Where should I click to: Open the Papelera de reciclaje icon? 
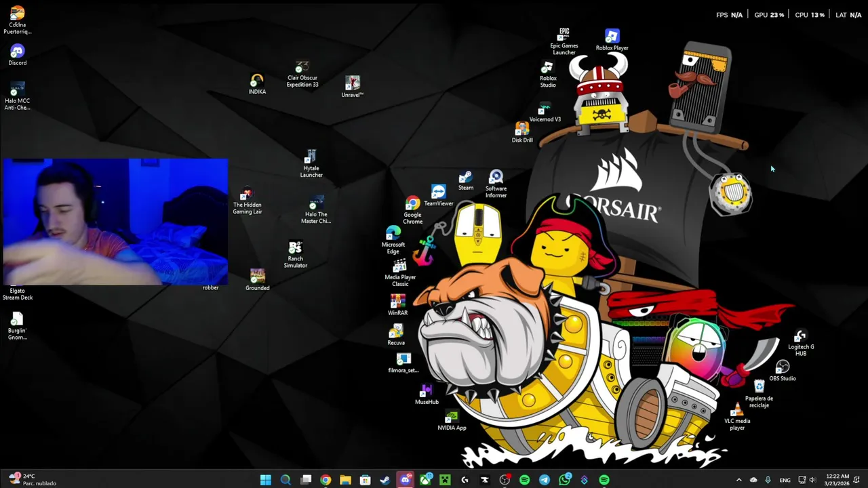pyautogui.click(x=759, y=394)
